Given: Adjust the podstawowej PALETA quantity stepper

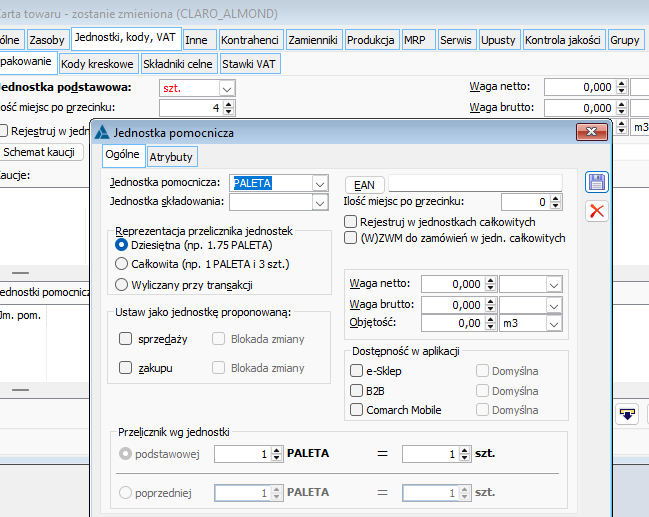Looking at the screenshot, I should (x=276, y=454).
